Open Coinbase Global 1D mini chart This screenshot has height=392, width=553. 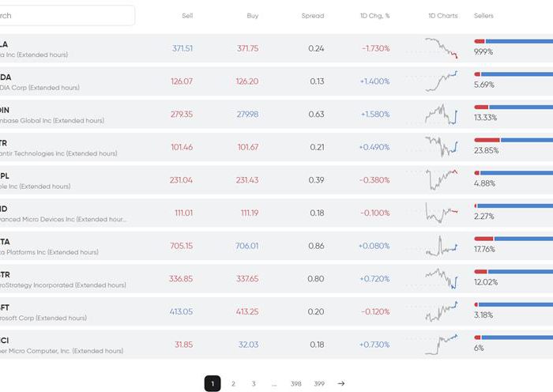coord(442,115)
